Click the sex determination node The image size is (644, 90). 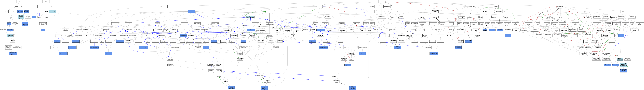coord(256,24)
